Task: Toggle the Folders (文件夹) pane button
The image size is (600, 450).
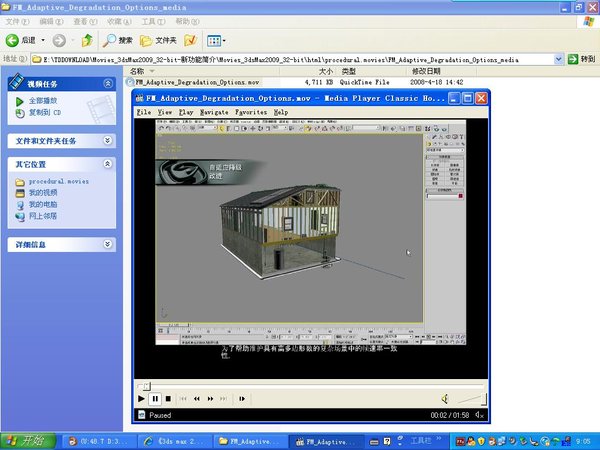Action: (158, 40)
